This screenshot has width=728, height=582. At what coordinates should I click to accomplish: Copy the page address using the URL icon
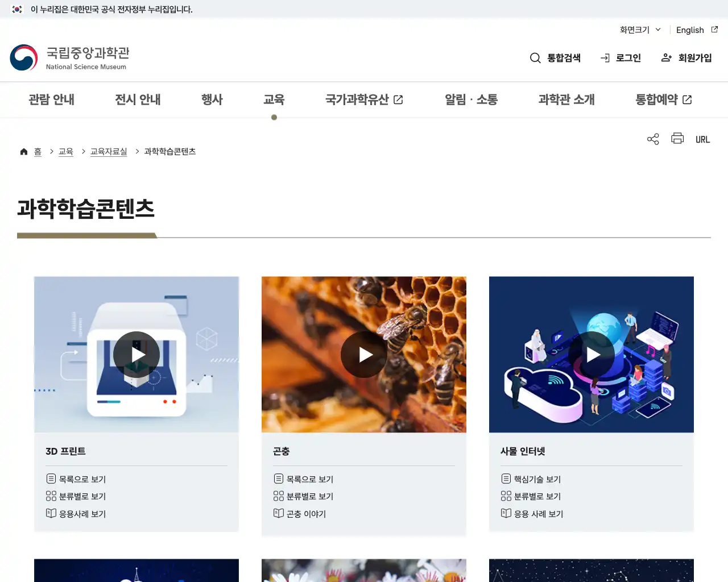702,139
